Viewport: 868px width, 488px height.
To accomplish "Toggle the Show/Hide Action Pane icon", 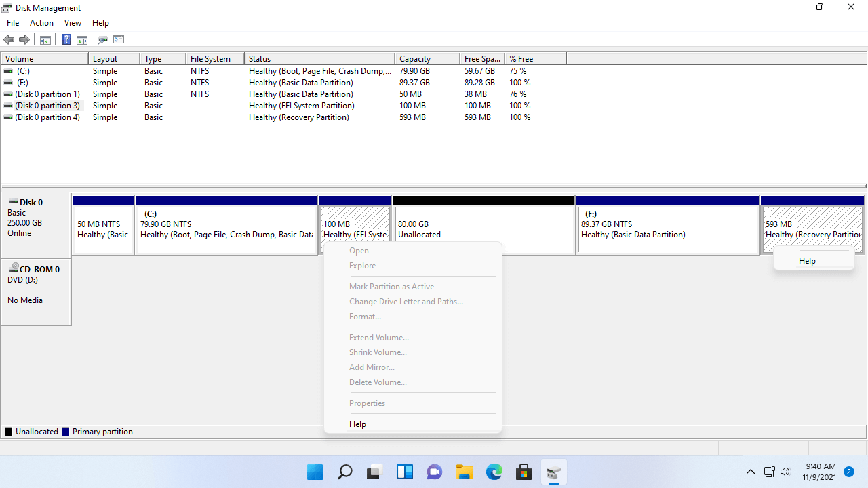I will [x=82, y=40].
